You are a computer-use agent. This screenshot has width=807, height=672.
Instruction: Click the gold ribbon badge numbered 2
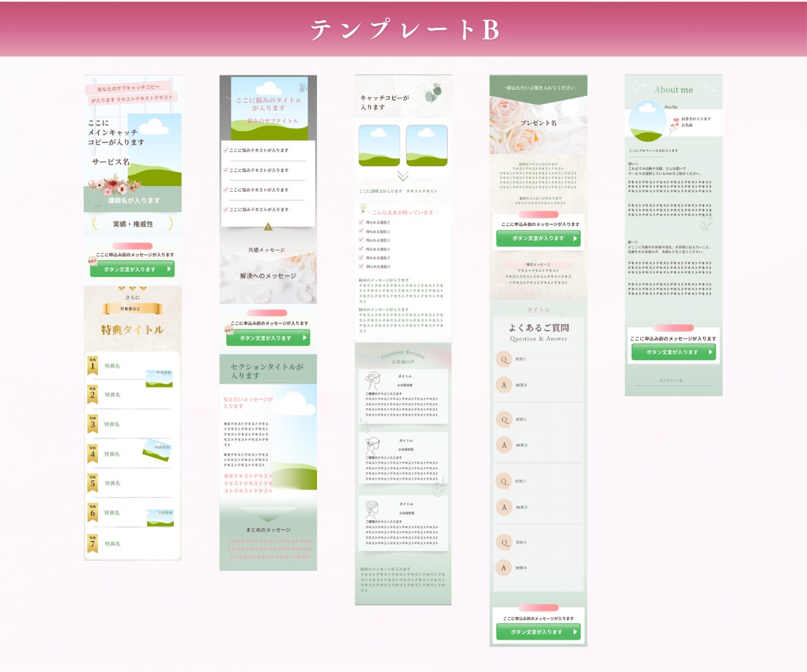93,394
